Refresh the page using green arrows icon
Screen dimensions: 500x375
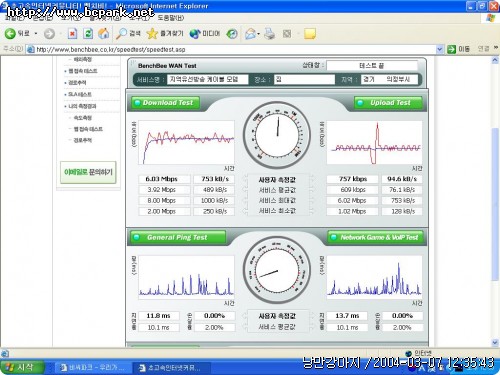88,34
